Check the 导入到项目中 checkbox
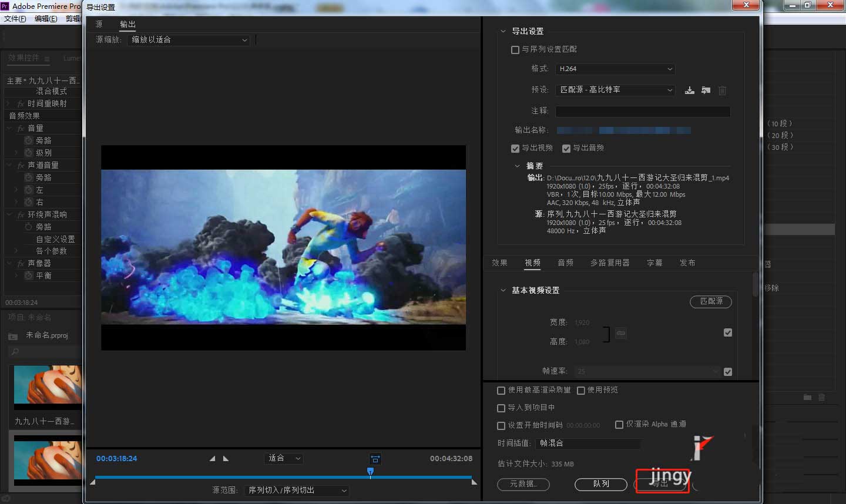846x504 pixels. [501, 408]
